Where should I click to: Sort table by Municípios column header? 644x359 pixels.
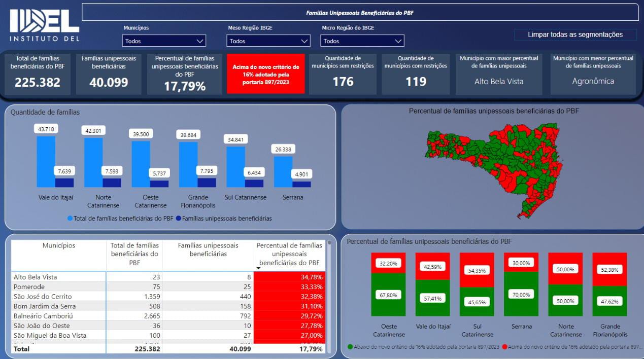pos(59,246)
